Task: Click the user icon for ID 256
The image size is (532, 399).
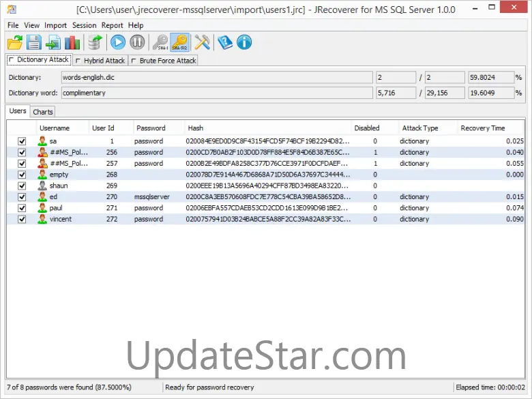Action: [42, 152]
